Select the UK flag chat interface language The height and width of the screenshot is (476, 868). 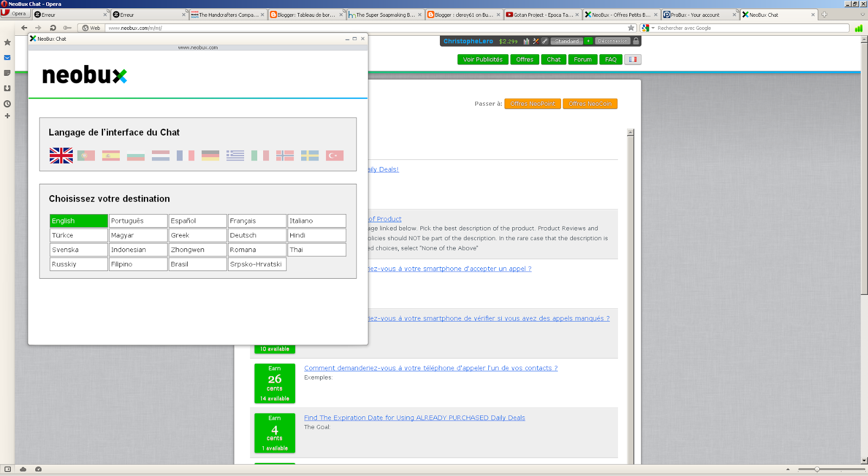pos(61,156)
